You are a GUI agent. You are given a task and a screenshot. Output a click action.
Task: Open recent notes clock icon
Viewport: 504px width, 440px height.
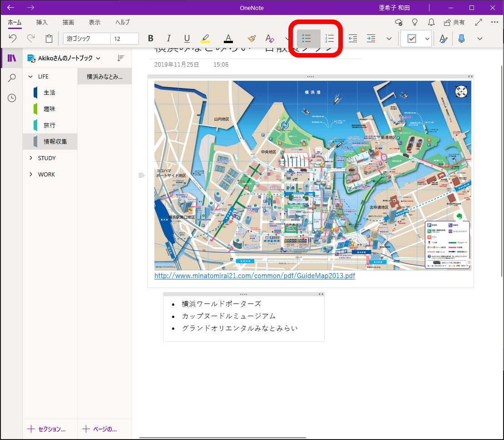pos(12,98)
